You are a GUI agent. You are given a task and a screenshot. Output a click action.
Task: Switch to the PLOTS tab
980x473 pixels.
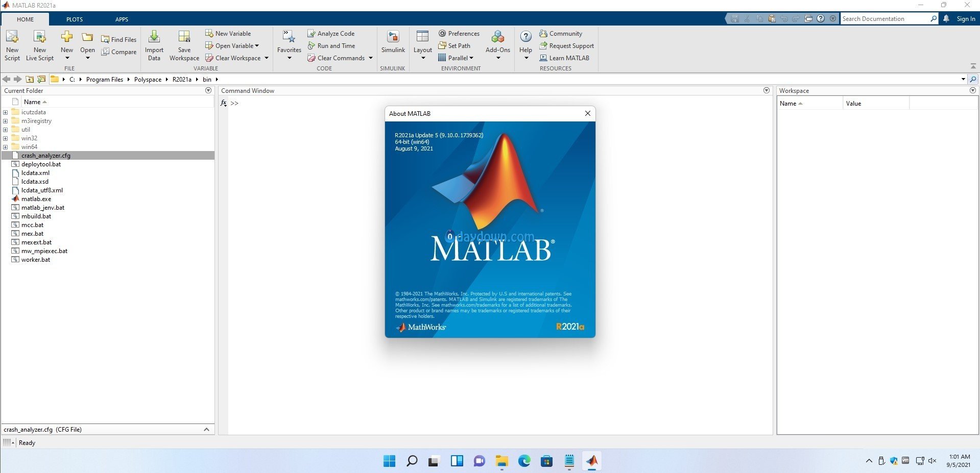[x=75, y=19]
